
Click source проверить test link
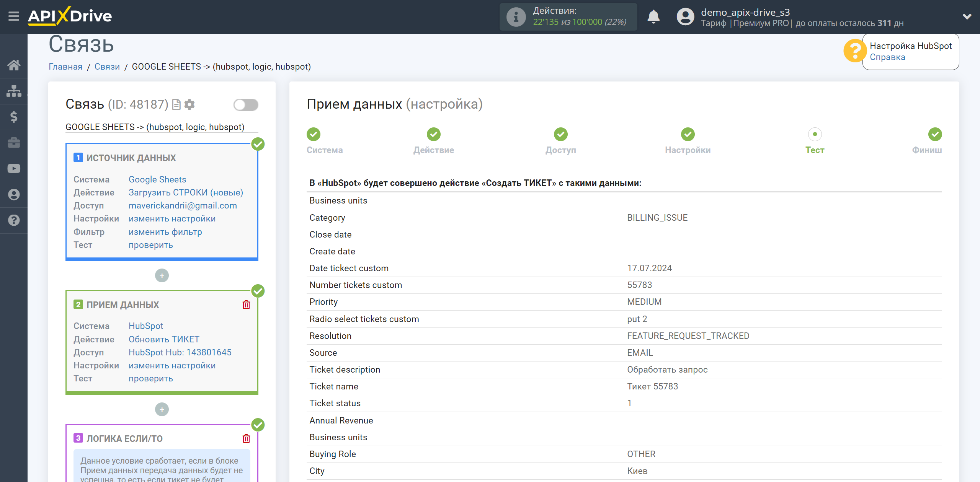click(150, 245)
